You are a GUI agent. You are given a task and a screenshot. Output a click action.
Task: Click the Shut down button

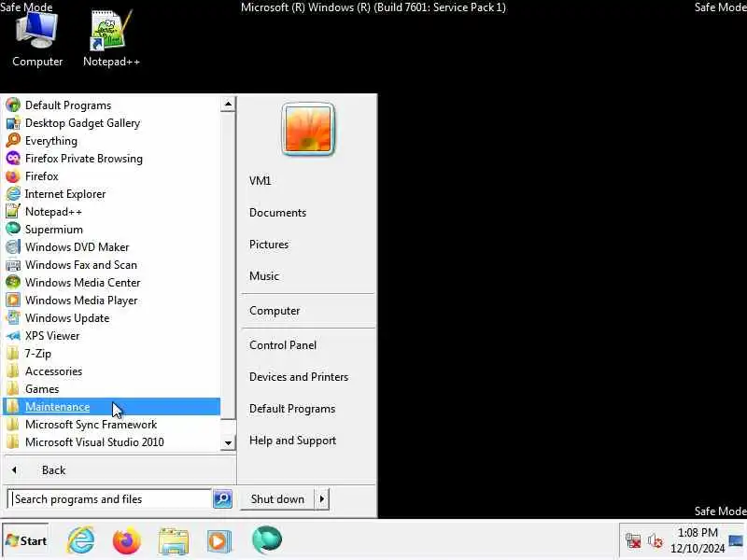pos(277,498)
